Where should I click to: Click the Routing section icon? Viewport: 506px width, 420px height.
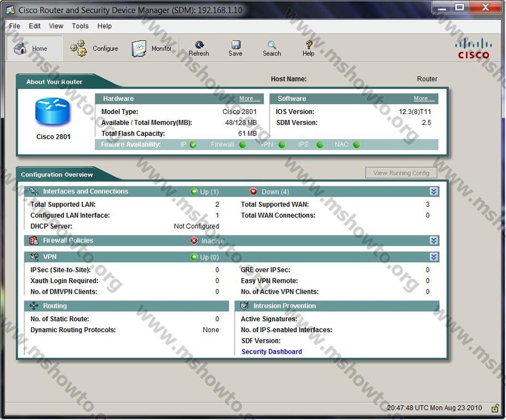click(x=34, y=306)
